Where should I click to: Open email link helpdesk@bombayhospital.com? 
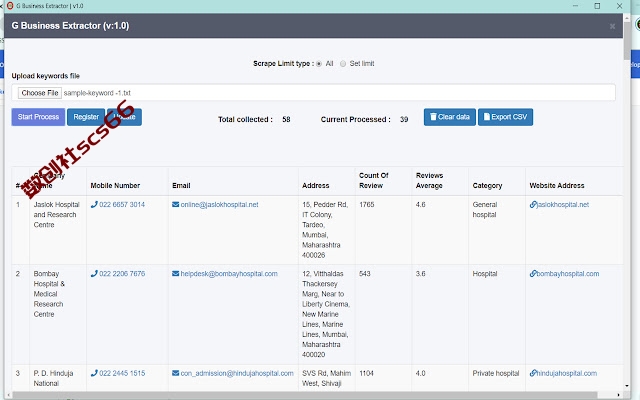pyautogui.click(x=229, y=273)
